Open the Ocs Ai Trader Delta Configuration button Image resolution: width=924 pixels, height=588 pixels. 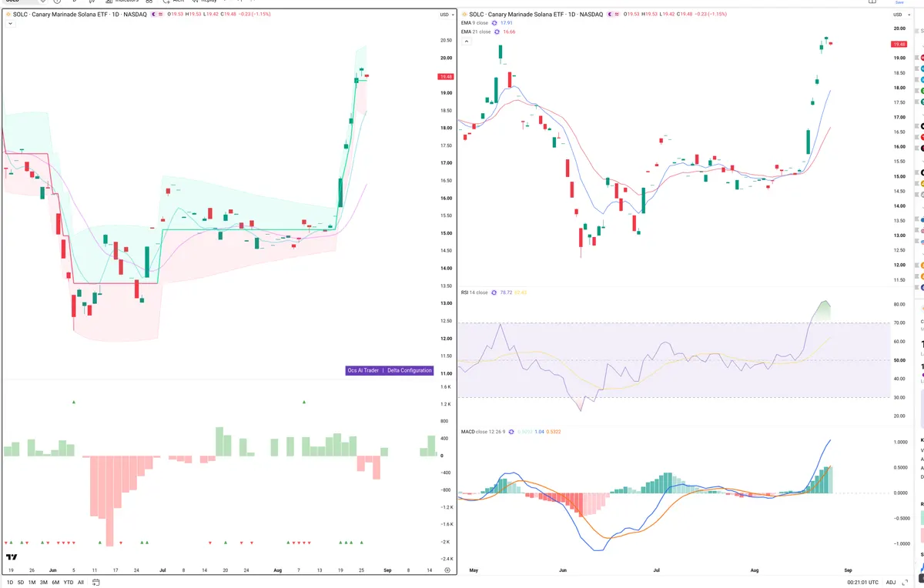pyautogui.click(x=390, y=370)
